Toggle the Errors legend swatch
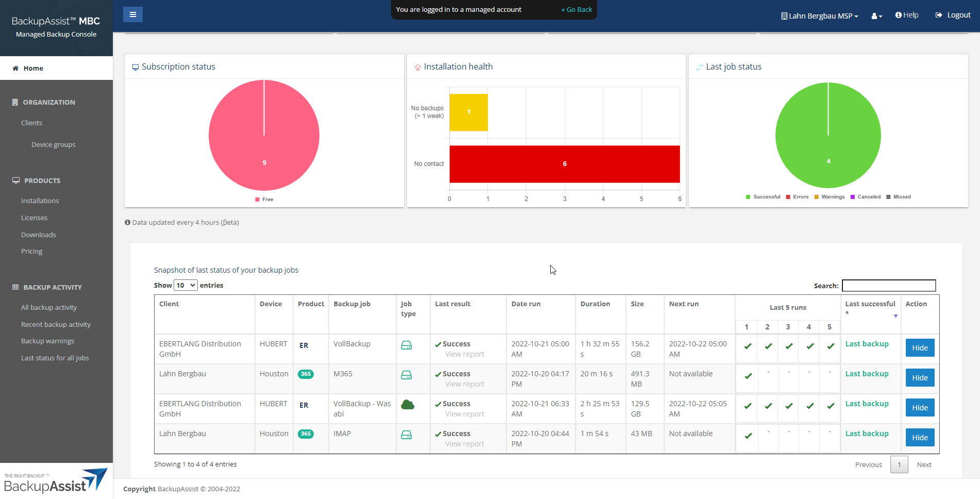This screenshot has width=980, height=499. point(788,197)
